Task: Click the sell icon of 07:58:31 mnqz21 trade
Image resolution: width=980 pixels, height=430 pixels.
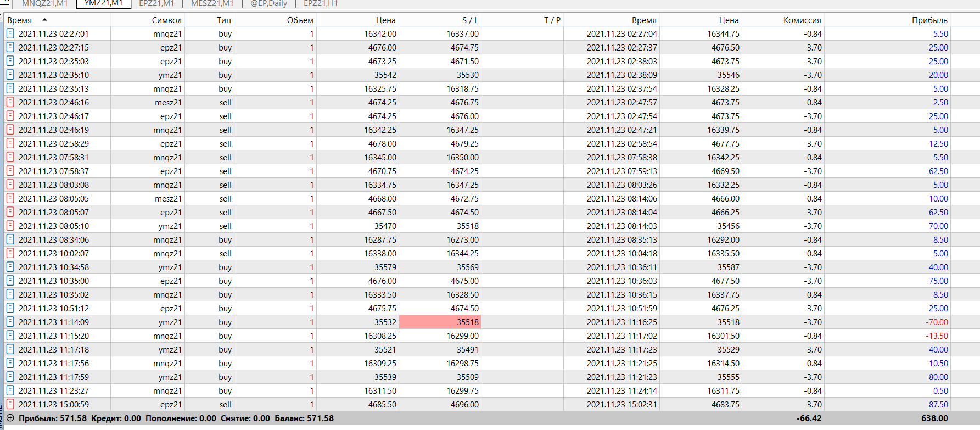Action: coord(10,157)
